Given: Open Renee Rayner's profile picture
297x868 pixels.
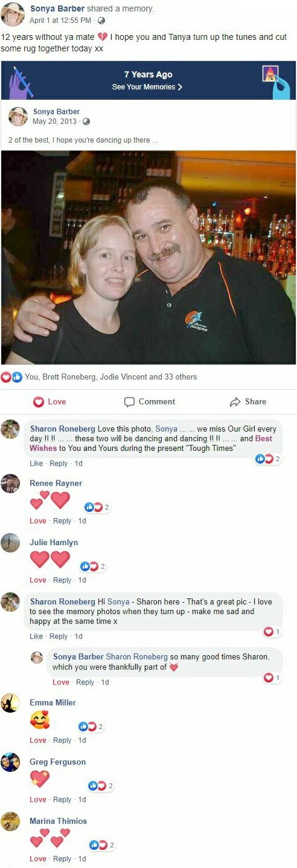Looking at the screenshot, I should (10, 484).
